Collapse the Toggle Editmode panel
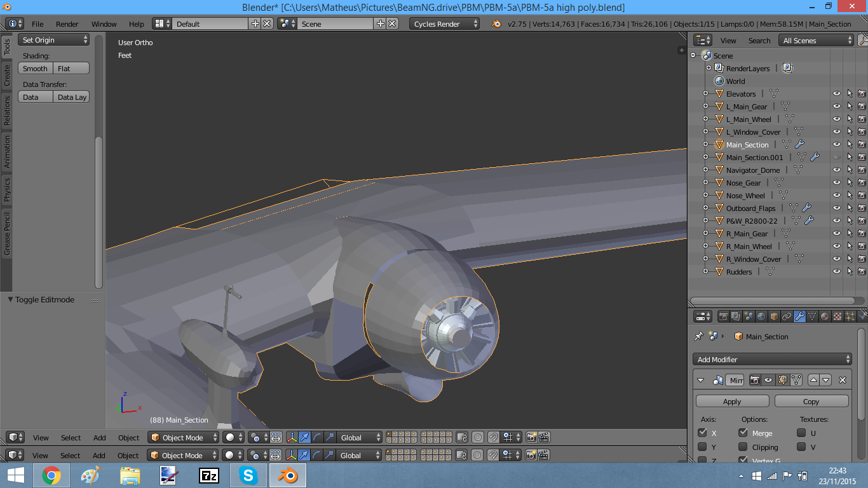 pos(11,299)
